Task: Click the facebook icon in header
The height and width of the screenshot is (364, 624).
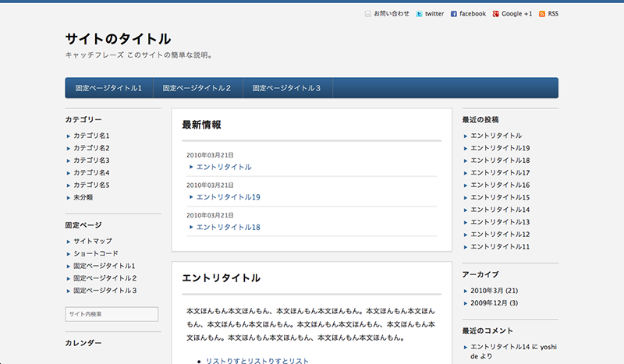Action: point(454,14)
